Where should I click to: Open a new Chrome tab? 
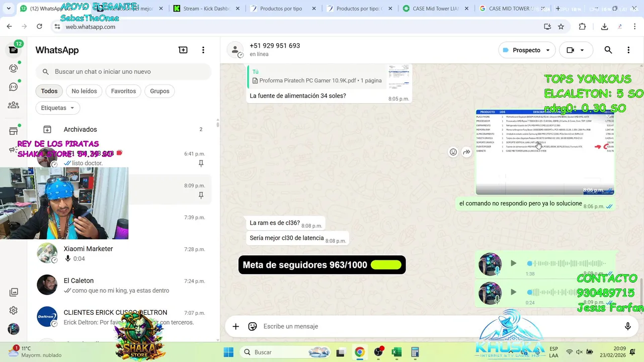click(x=557, y=9)
